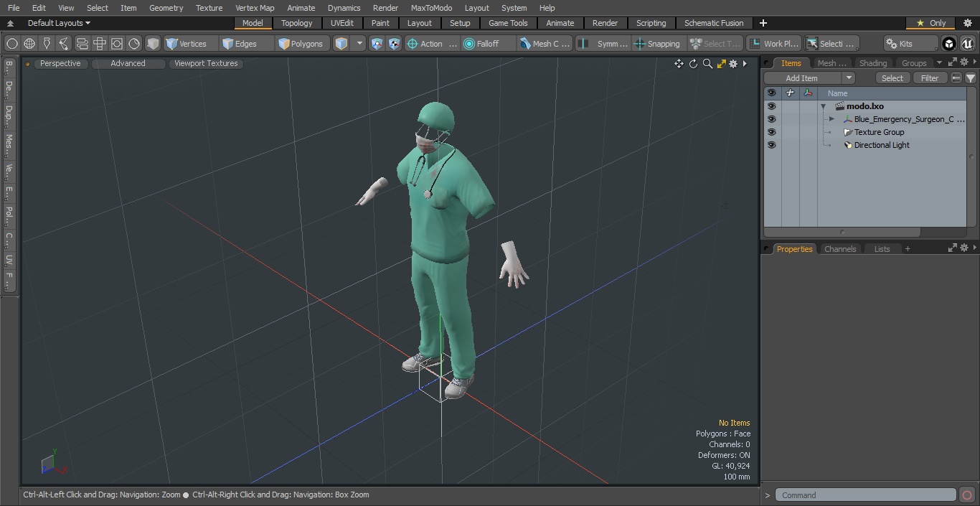This screenshot has width=980, height=506.
Task: Toggle visibility of Blue_Emergency_Surgeon item
Action: (x=771, y=119)
